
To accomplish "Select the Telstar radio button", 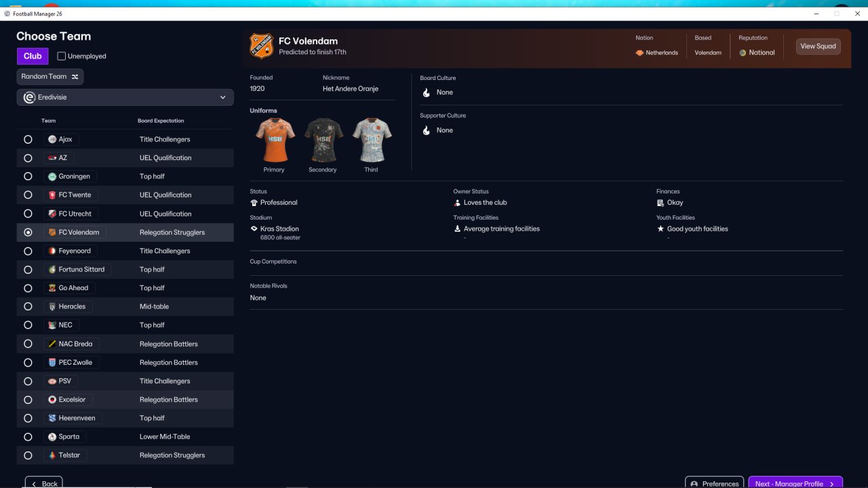I will pos(28,455).
